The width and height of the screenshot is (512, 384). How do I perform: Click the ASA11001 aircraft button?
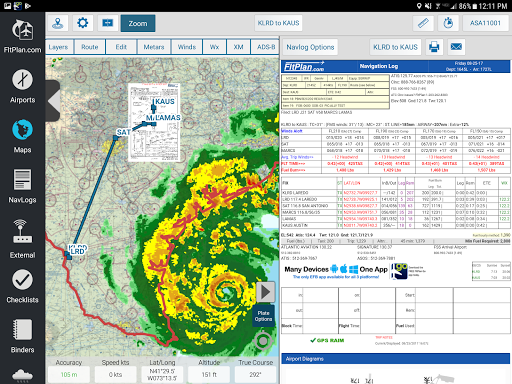tap(485, 23)
